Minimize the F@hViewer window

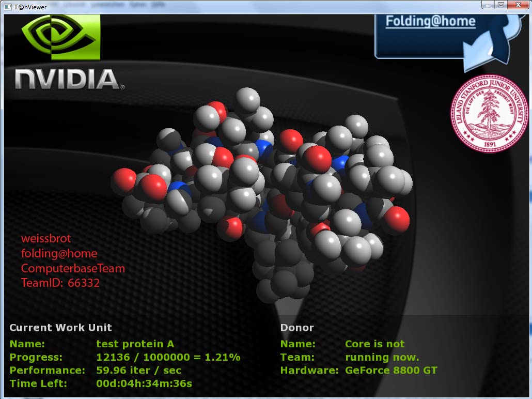coord(488,5)
